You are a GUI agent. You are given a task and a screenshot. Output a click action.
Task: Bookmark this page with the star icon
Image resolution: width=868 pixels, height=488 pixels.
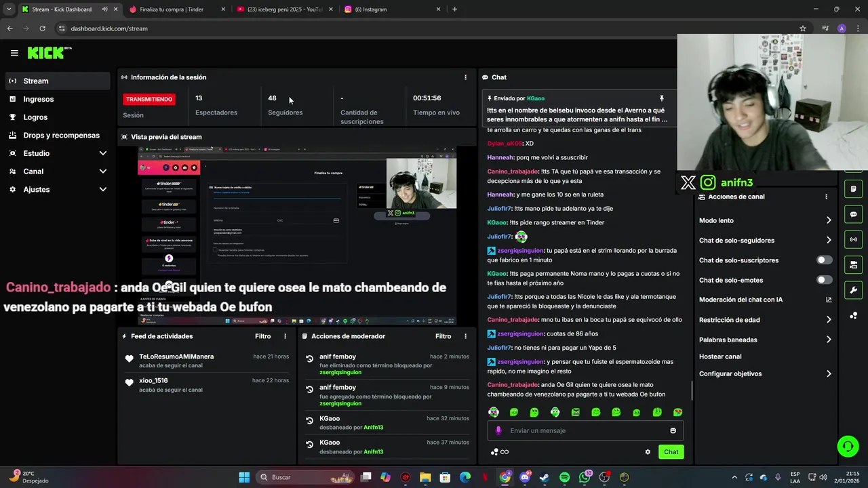click(803, 28)
